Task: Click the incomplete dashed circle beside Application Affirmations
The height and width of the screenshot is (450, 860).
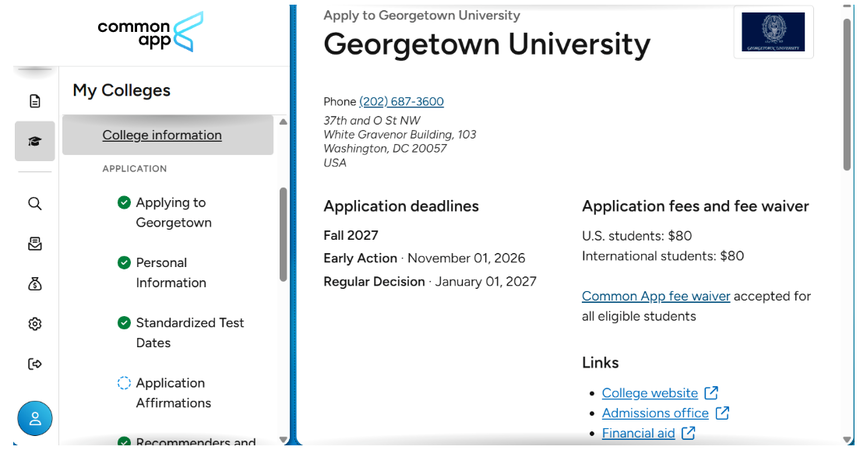Action: pyautogui.click(x=124, y=382)
